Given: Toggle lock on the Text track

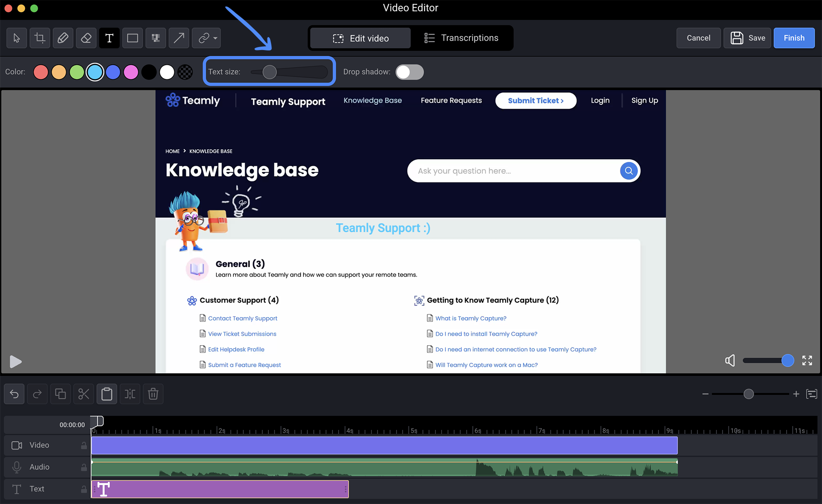Looking at the screenshot, I should [84, 489].
